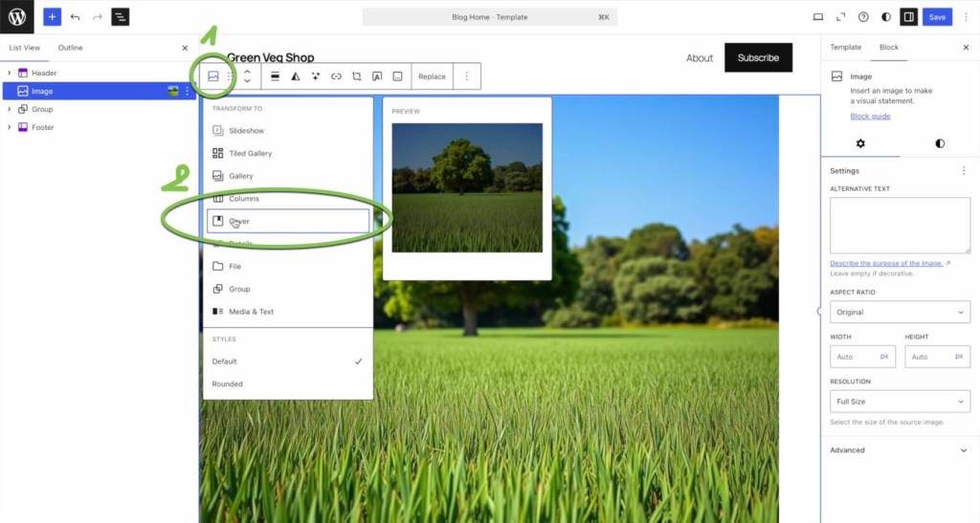
Task: Click the crop icon in block toolbar
Action: coord(356,76)
